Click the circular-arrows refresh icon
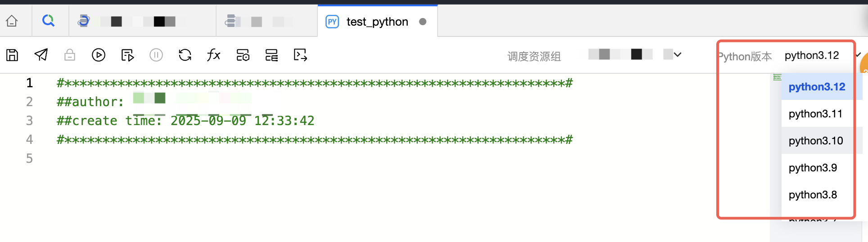Screen dimensions: 868x242 (185, 55)
